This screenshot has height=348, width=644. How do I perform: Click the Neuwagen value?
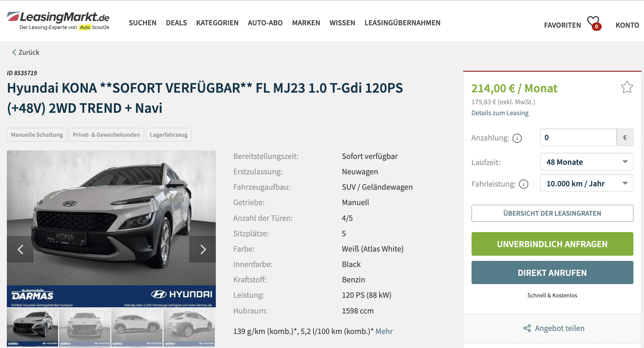point(360,172)
